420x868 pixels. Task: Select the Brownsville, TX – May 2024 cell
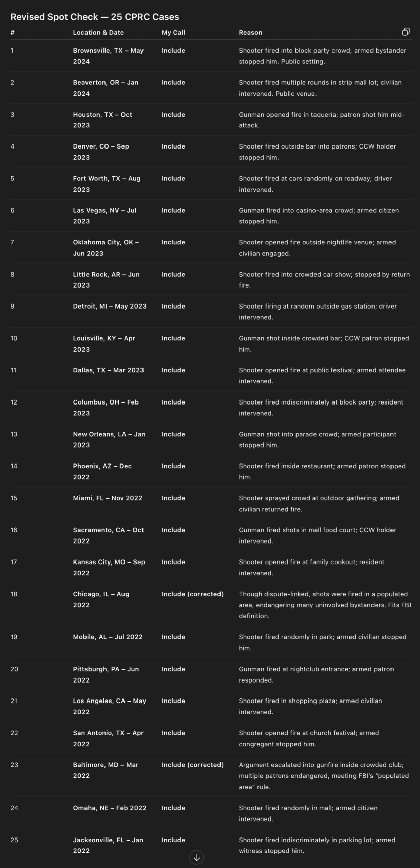point(108,56)
